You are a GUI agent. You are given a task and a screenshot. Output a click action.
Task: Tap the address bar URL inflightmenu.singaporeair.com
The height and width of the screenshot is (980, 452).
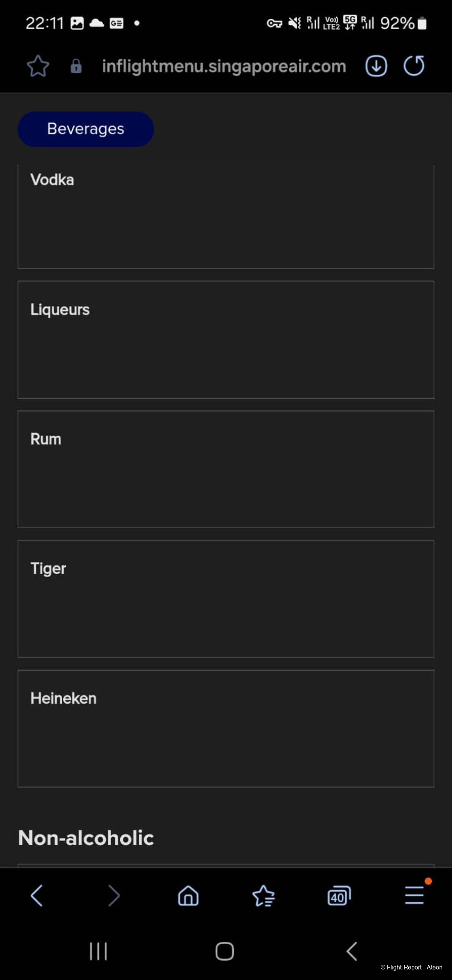224,66
